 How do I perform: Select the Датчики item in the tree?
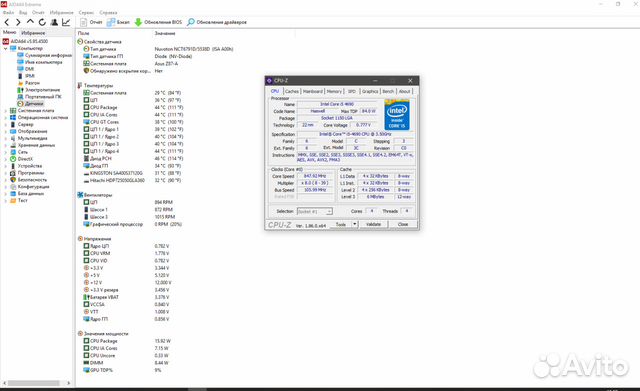(x=34, y=104)
